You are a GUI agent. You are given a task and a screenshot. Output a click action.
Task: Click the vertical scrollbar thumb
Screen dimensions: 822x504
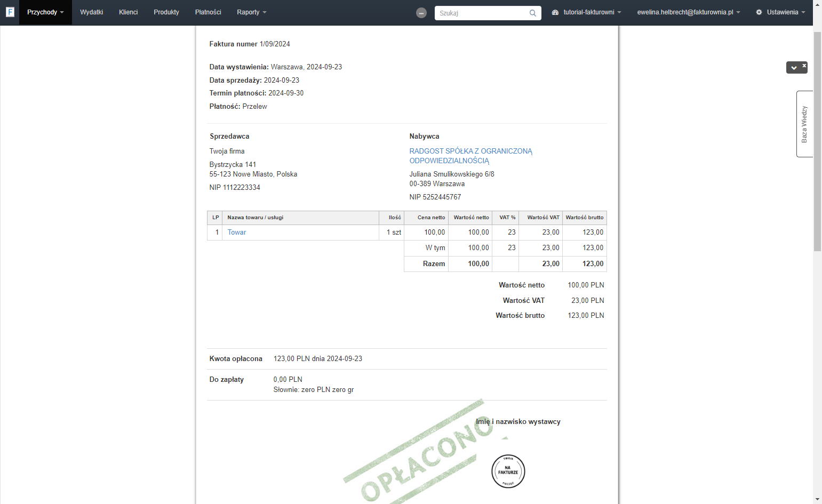coord(817,141)
